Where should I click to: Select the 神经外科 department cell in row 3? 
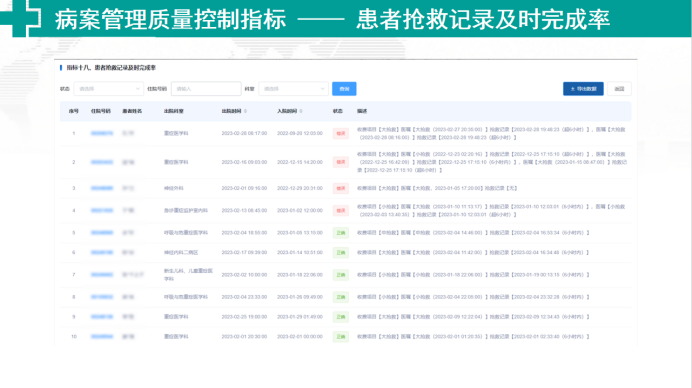point(173,188)
